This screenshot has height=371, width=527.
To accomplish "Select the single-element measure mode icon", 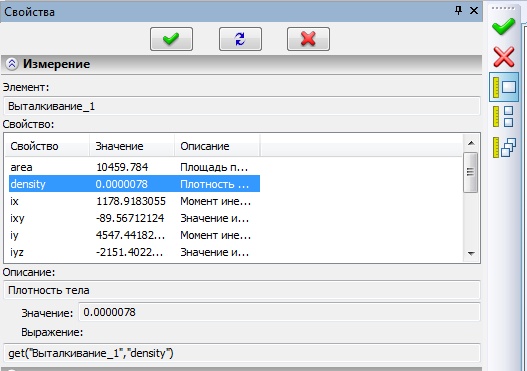I will 504,87.
